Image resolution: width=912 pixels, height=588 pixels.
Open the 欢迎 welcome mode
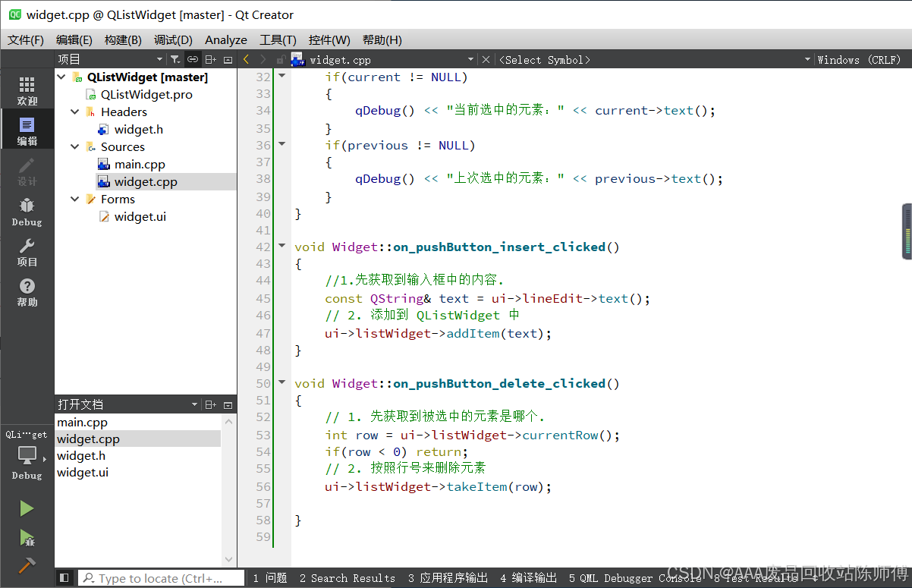[x=27, y=90]
